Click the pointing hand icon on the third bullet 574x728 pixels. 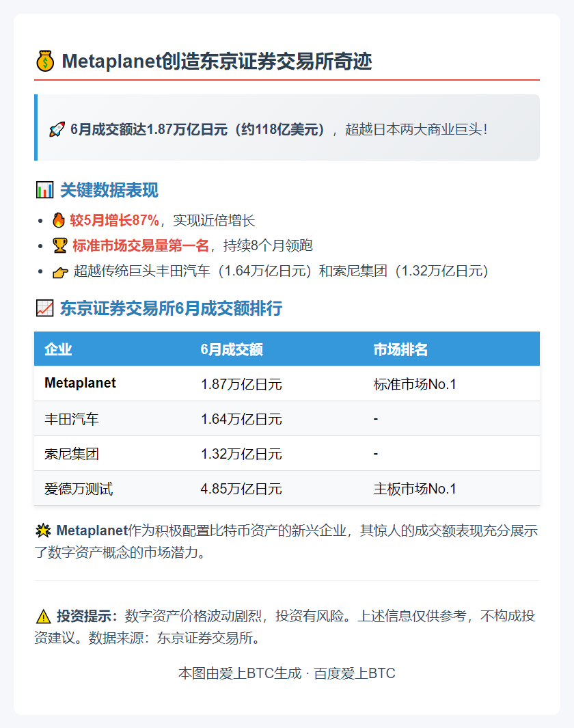click(61, 272)
